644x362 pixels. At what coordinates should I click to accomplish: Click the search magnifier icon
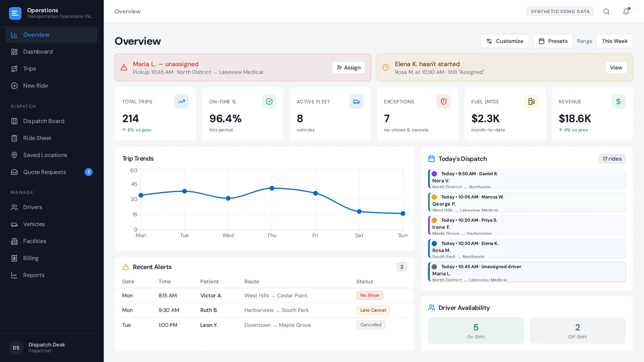(x=606, y=12)
